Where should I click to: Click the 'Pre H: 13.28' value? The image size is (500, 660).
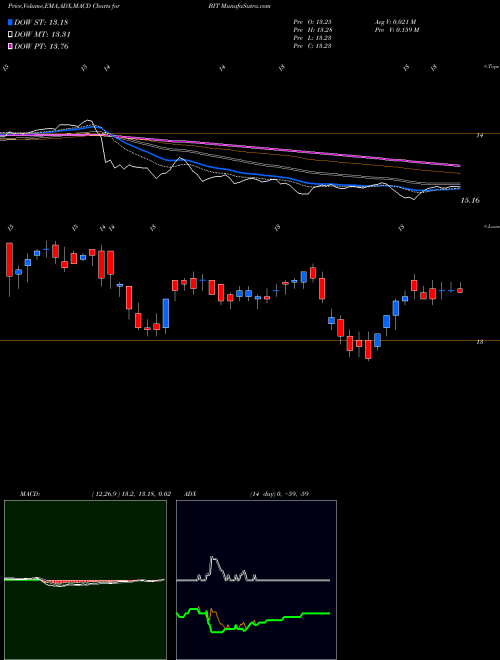[312, 30]
